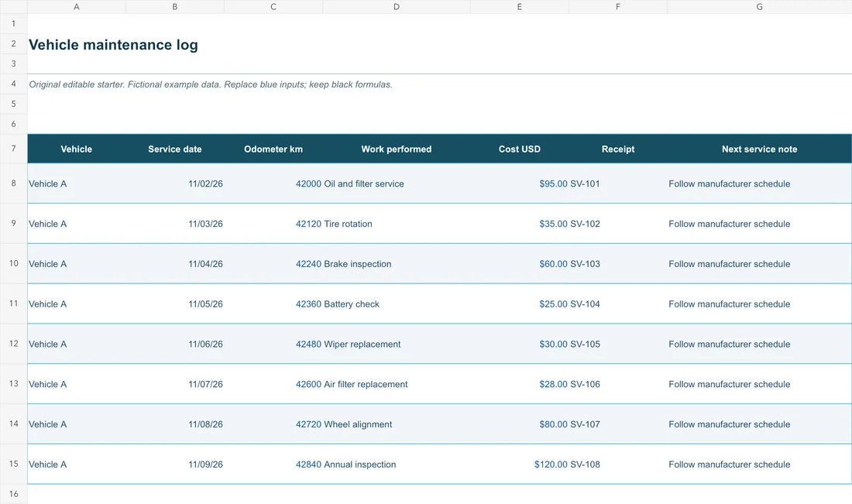Select row 8 header number

pyautogui.click(x=14, y=183)
